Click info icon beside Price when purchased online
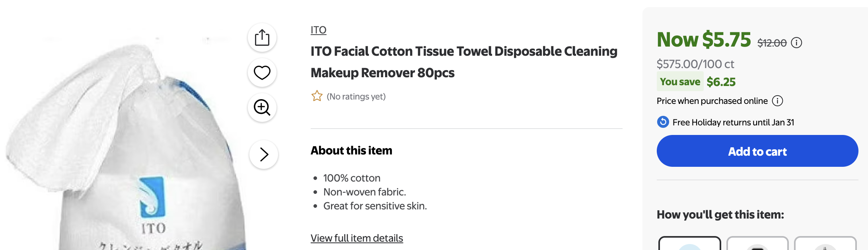The image size is (868, 250). tap(777, 101)
